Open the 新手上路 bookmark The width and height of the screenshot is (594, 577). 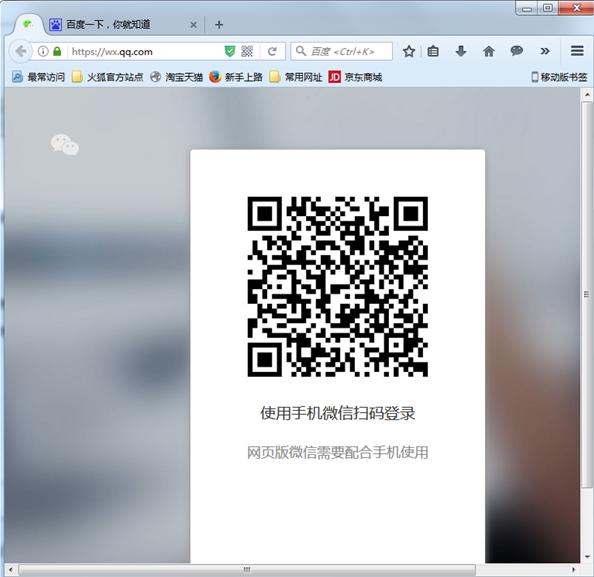[x=236, y=77]
